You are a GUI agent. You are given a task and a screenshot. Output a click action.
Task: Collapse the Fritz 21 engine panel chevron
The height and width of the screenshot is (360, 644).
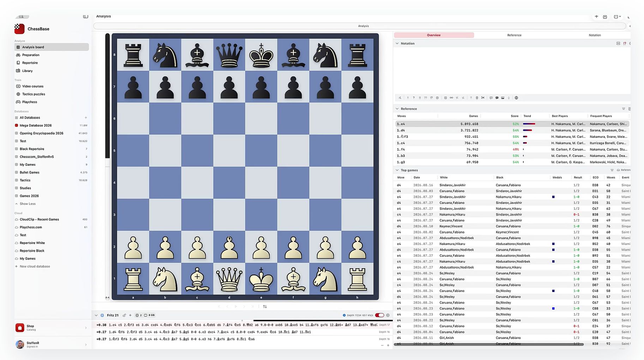(96, 315)
